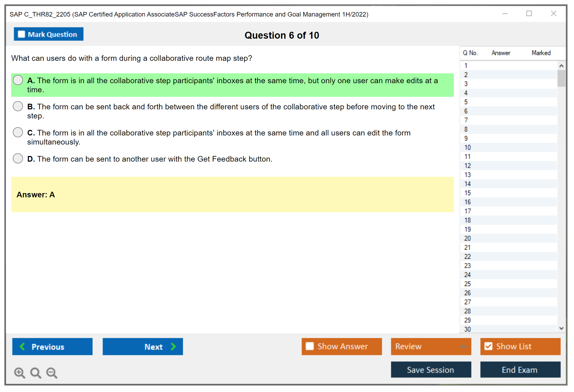This screenshot has width=574, height=392.
Task: Click the reset zoom magnifier icon
Action: pos(36,373)
